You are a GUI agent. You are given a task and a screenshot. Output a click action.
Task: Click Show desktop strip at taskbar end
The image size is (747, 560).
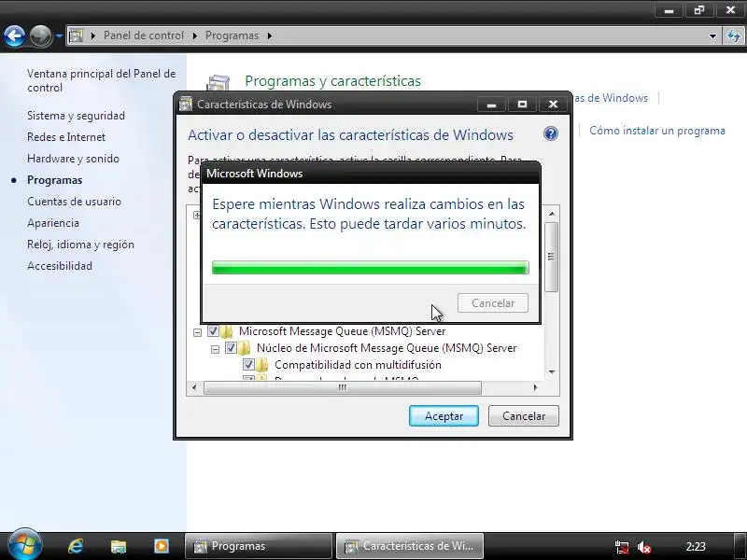click(740, 546)
